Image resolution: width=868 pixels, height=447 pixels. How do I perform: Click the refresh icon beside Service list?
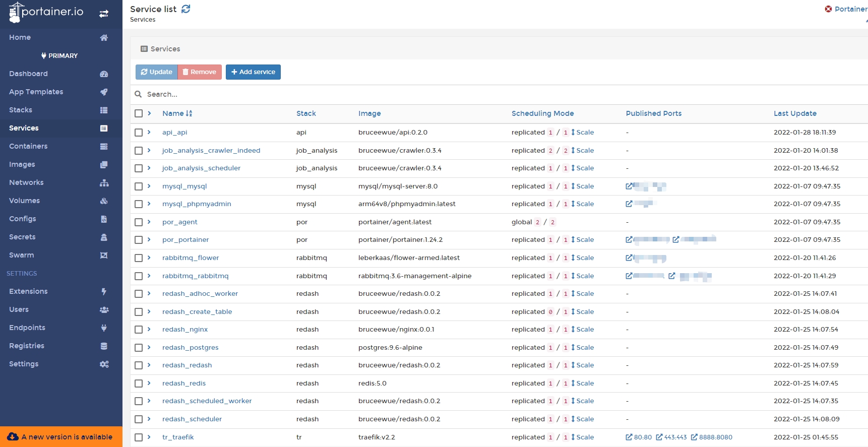click(x=186, y=9)
